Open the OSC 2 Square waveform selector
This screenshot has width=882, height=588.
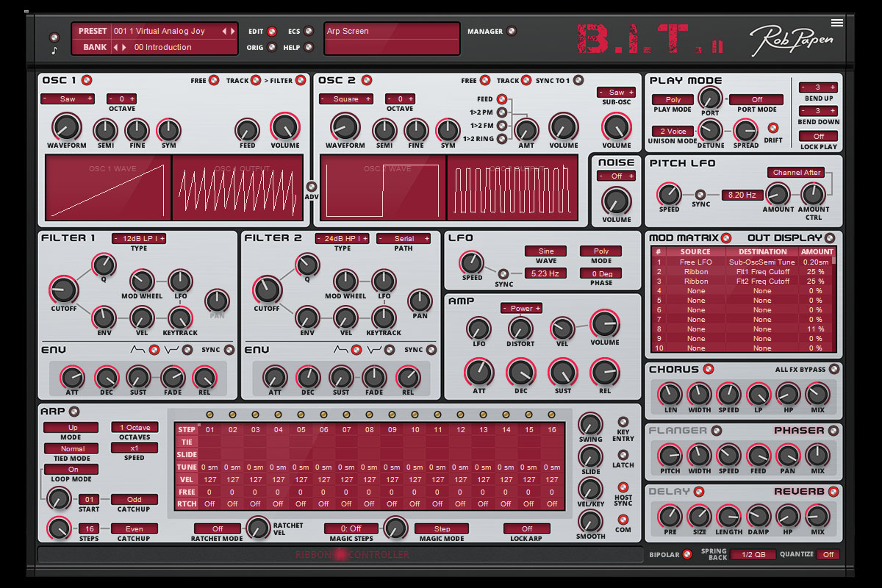(x=345, y=98)
